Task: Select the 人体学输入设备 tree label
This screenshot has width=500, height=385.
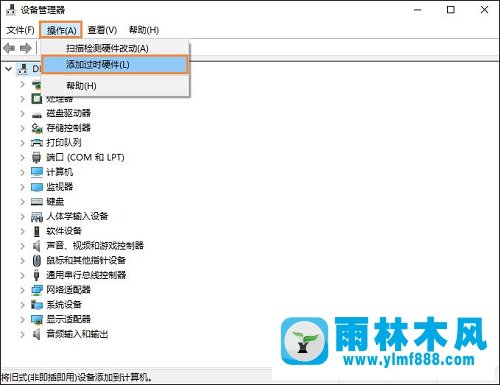Action: click(x=77, y=216)
